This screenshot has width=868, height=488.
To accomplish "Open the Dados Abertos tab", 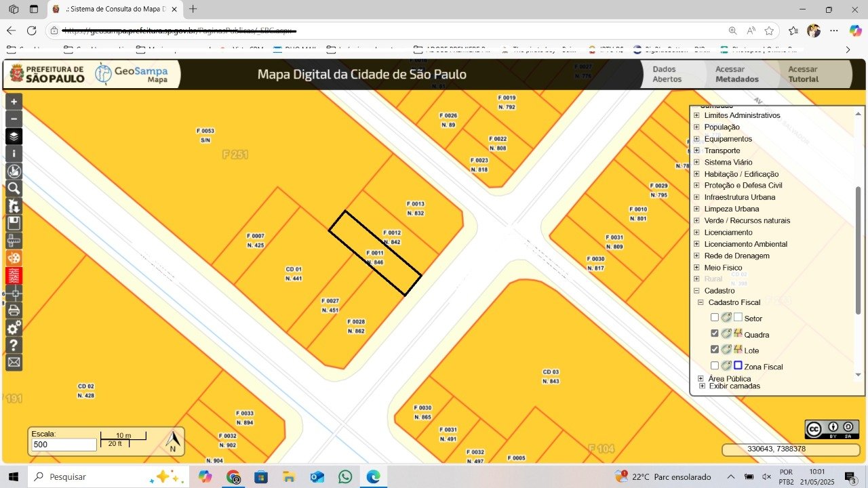I will coord(667,74).
